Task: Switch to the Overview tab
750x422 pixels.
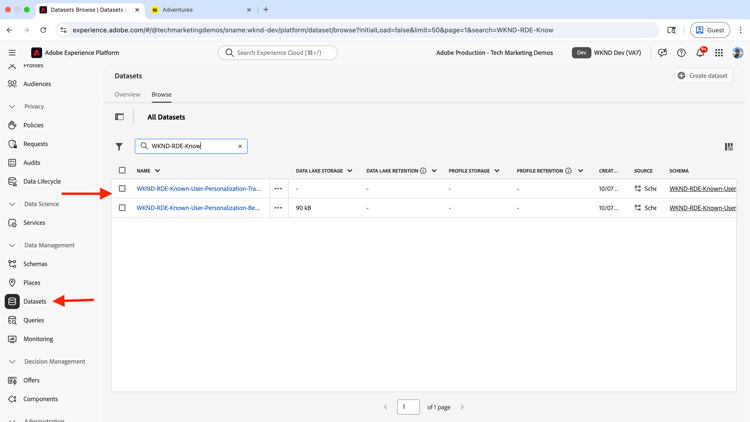Action: (x=127, y=95)
